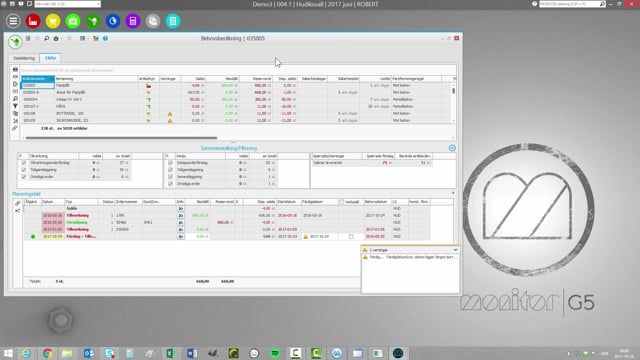Image resolution: width=640 pixels, height=360 pixels.
Task: Click the funnel filter icon in list sidebar
Action: (x=15, y=106)
